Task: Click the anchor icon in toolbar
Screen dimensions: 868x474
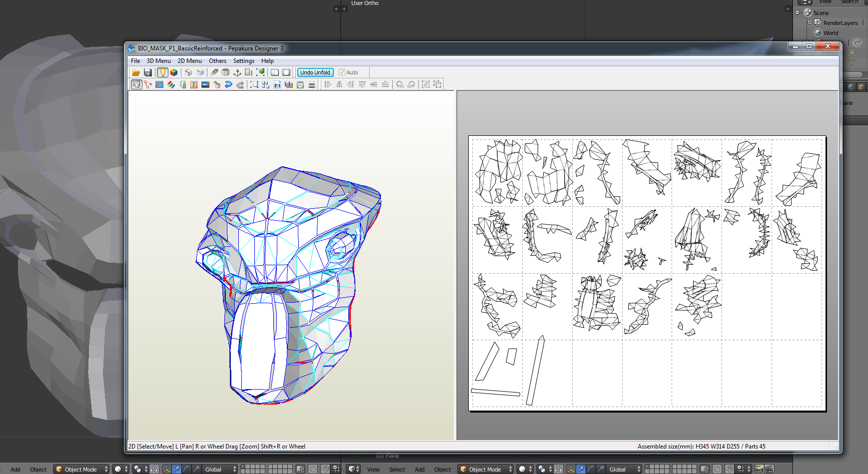Action: (237, 72)
